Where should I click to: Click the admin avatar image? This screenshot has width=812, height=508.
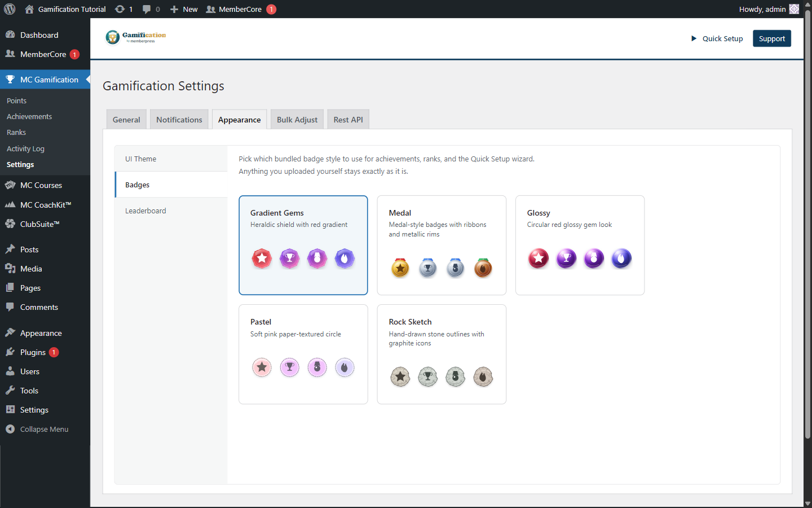(794, 9)
